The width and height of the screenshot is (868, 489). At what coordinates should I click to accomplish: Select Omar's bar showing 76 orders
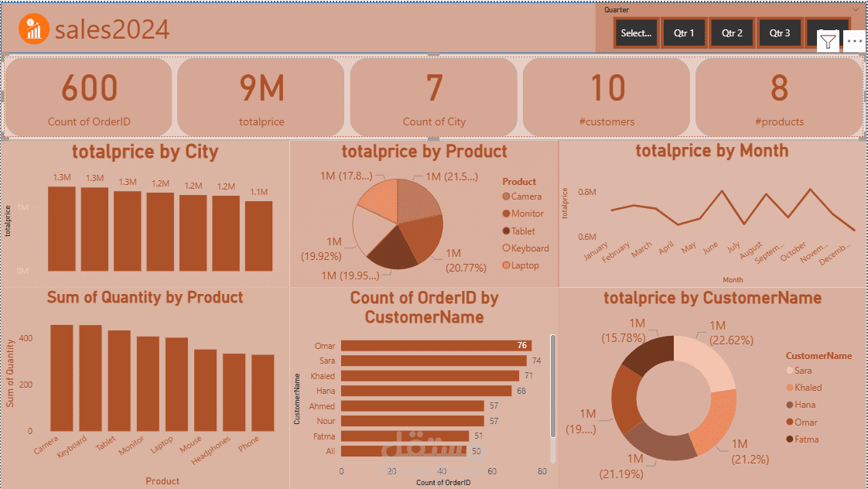[x=436, y=346]
